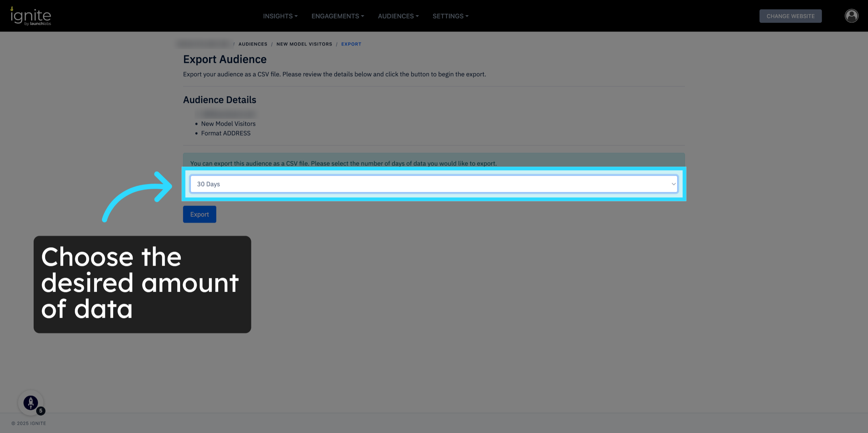
Task: Click the notification badge showing 5
Action: pyautogui.click(x=41, y=411)
